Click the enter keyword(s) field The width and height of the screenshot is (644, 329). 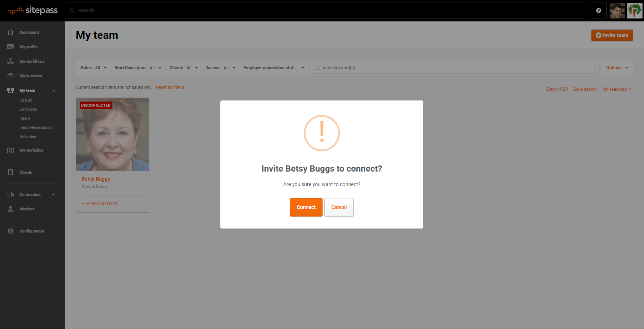453,68
